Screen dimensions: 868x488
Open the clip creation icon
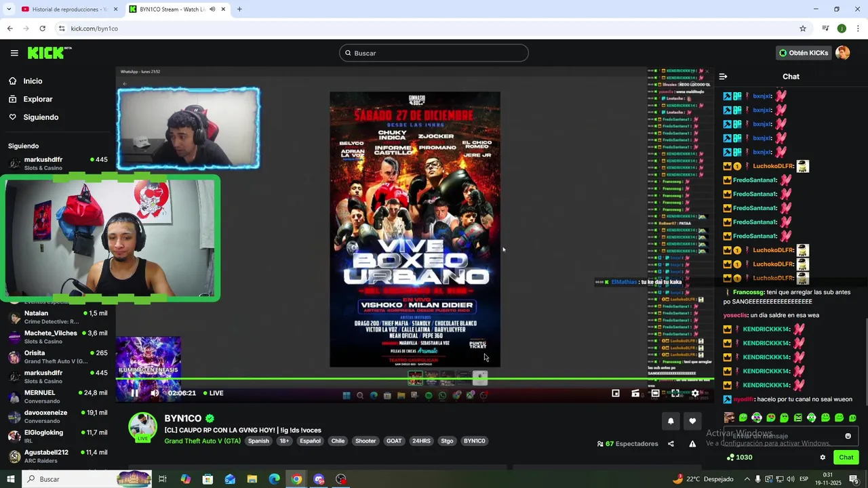tap(635, 393)
